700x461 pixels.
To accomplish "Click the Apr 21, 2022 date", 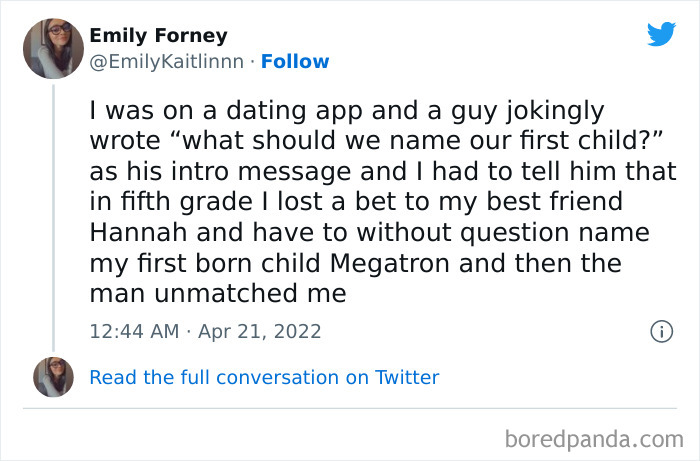I will pyautogui.click(x=262, y=331).
